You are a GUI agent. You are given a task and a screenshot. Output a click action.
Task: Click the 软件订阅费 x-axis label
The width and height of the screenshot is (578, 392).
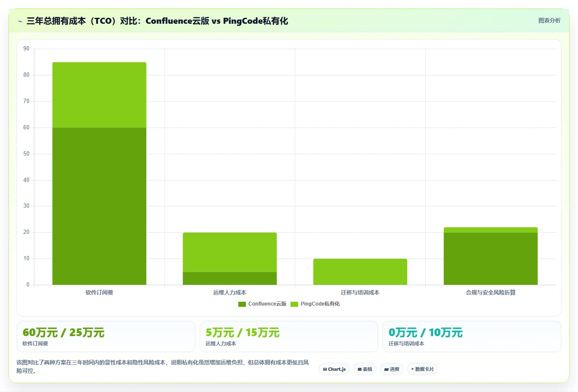(x=99, y=292)
